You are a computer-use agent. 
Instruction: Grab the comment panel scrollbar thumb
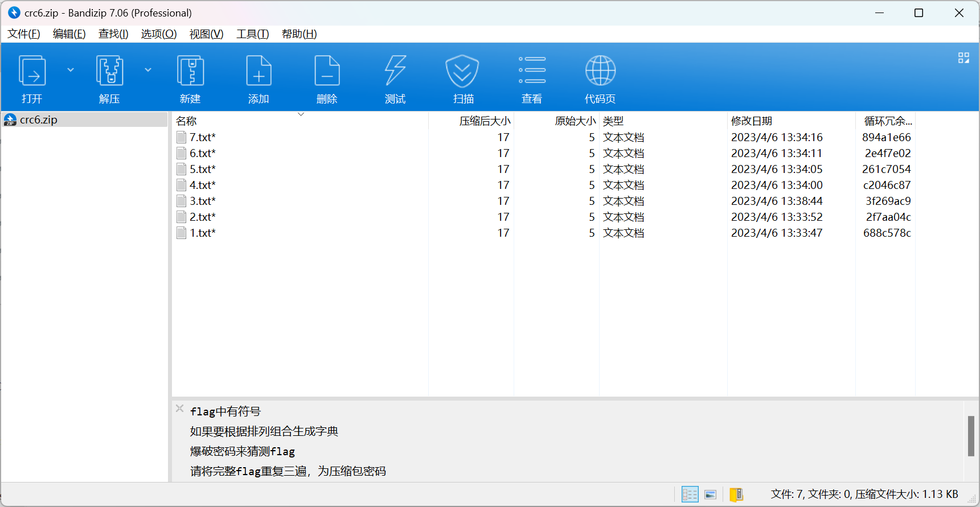(x=971, y=436)
